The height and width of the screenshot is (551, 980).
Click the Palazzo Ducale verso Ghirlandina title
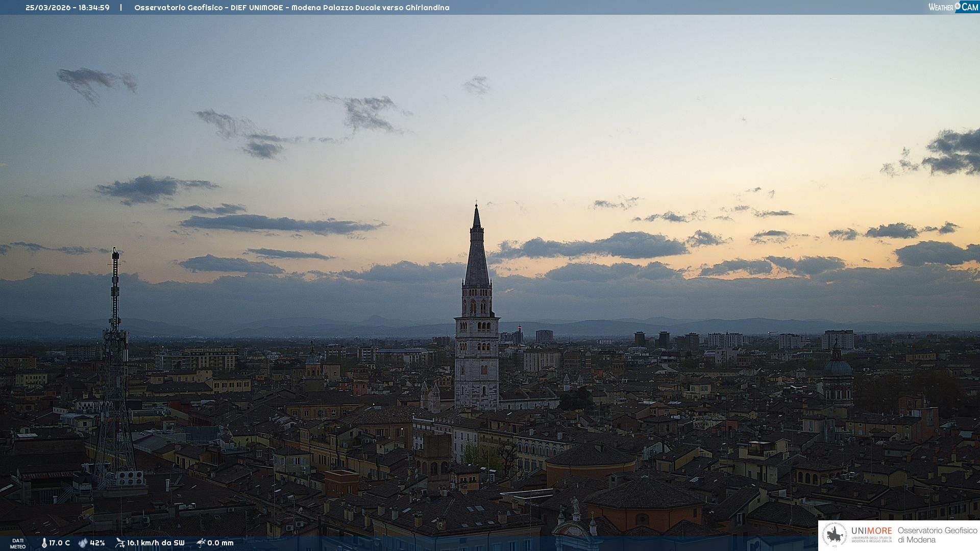pyautogui.click(x=386, y=8)
